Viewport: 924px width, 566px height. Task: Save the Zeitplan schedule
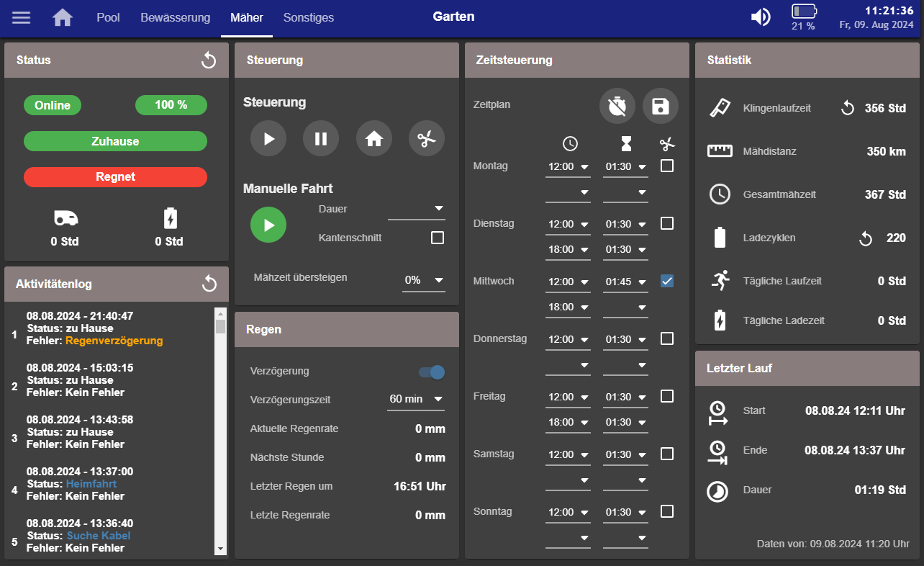[661, 107]
